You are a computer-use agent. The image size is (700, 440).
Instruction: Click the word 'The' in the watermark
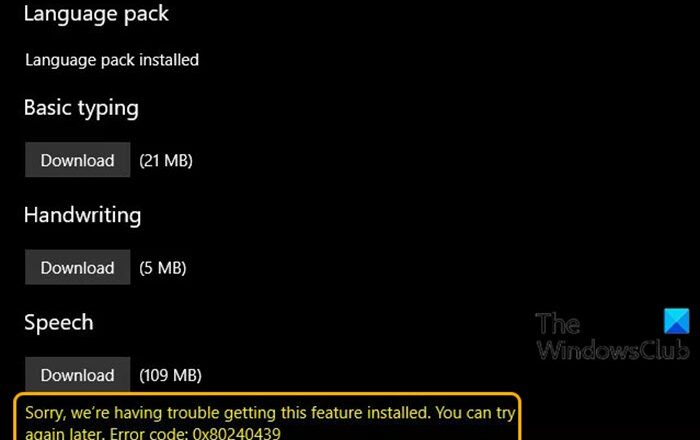(x=558, y=324)
